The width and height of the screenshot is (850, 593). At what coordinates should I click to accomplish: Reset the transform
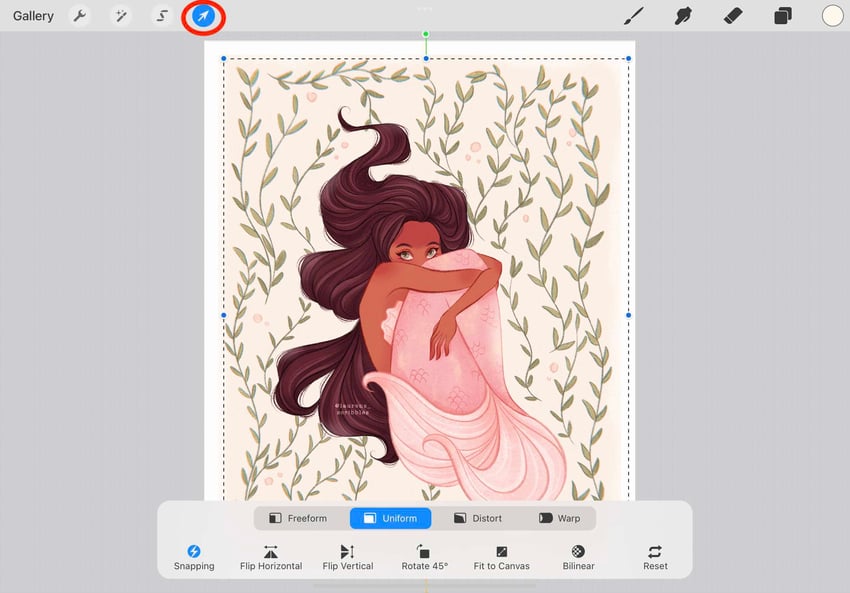point(655,558)
